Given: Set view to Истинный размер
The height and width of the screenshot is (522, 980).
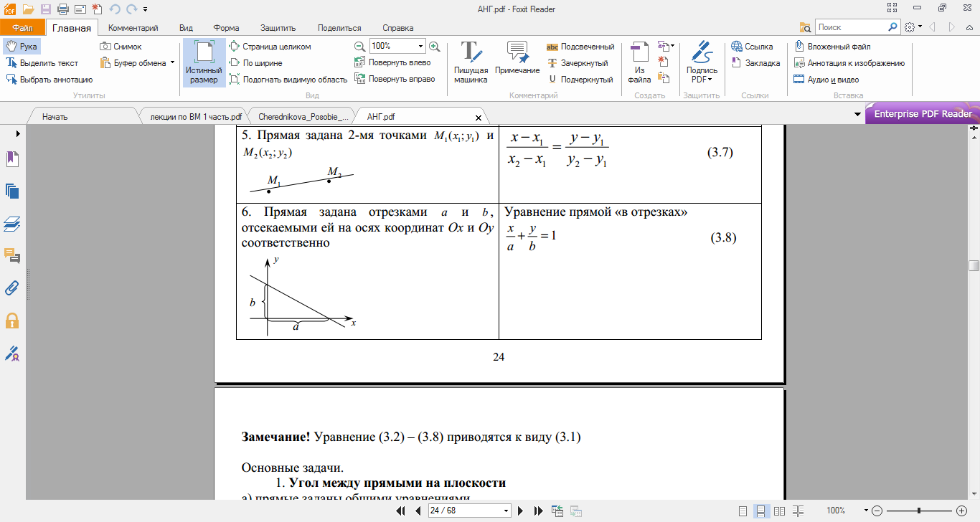Looking at the screenshot, I should [x=204, y=62].
